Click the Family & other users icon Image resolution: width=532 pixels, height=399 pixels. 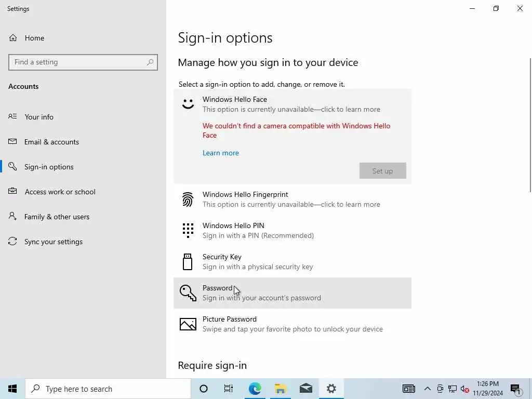tap(12, 216)
